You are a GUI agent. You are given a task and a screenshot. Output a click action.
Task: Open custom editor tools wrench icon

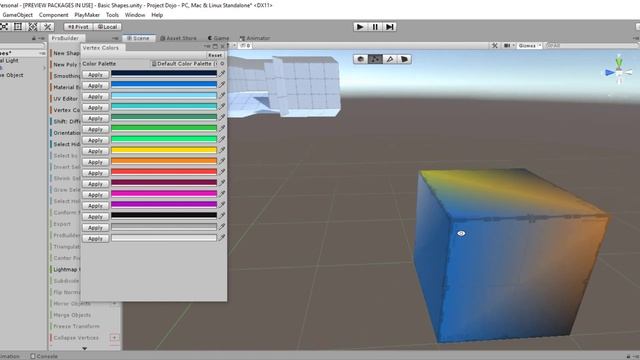click(x=47, y=27)
